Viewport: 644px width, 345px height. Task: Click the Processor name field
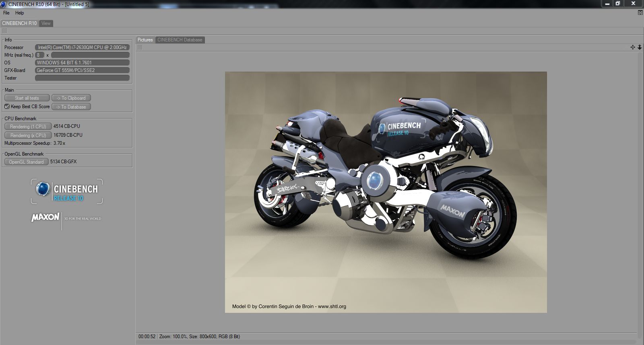(82, 47)
